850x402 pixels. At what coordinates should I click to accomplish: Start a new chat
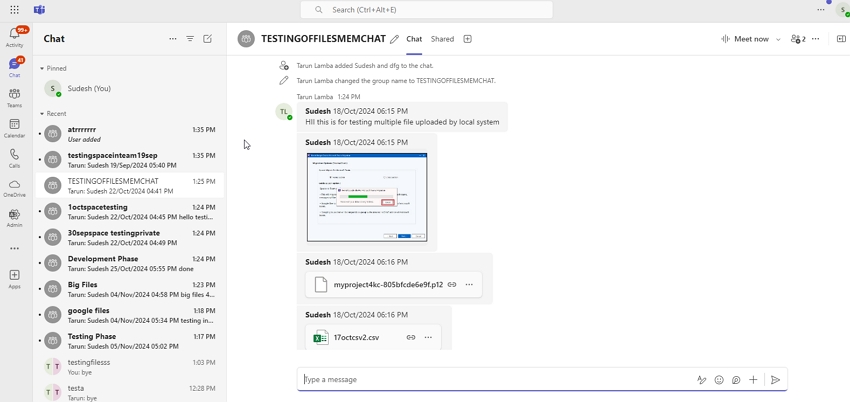(208, 38)
